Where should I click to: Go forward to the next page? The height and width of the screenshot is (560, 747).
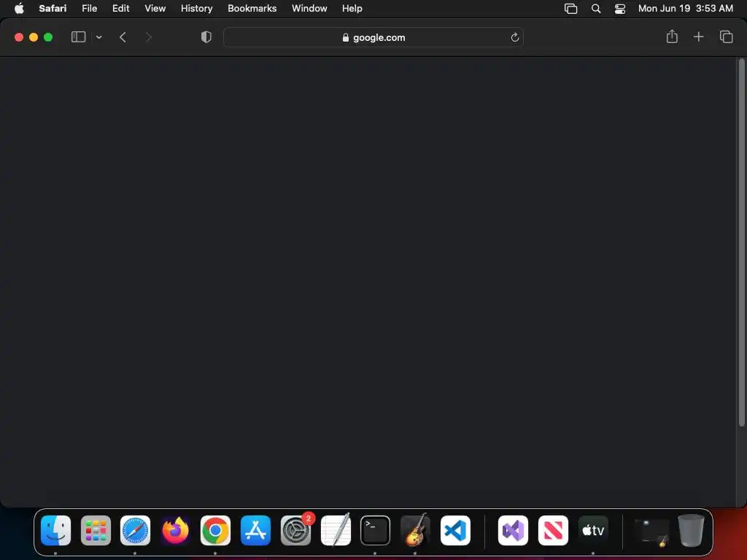click(x=148, y=37)
